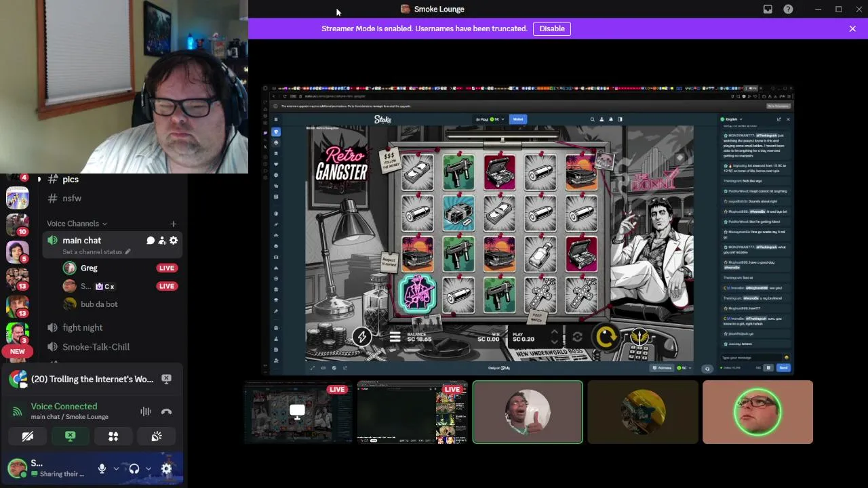Click Greg's LIVE badge
The image size is (868, 488).
tap(166, 268)
